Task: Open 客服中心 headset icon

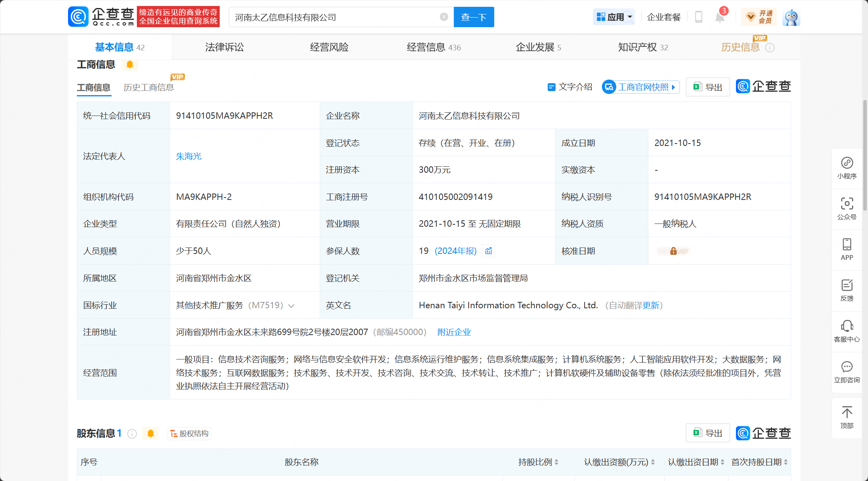Action: pyautogui.click(x=847, y=331)
